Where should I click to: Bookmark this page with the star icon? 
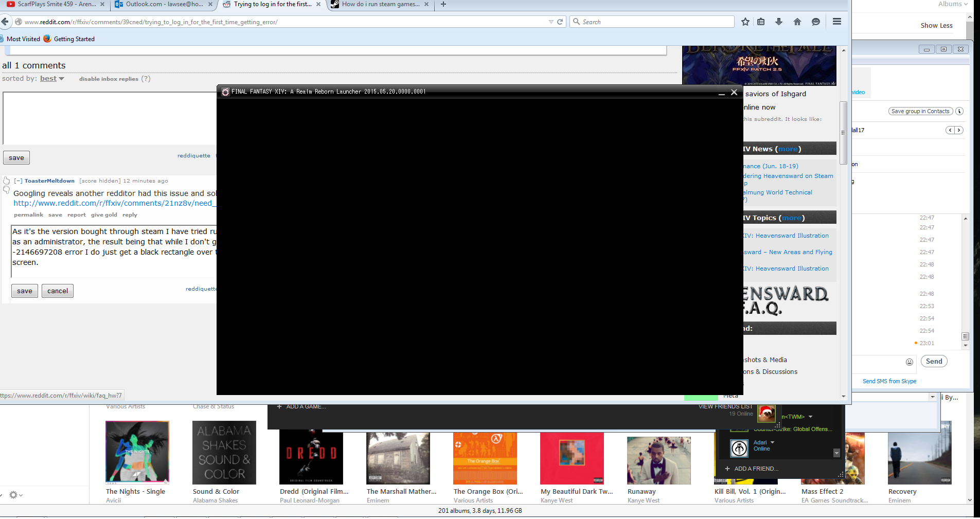(x=745, y=22)
